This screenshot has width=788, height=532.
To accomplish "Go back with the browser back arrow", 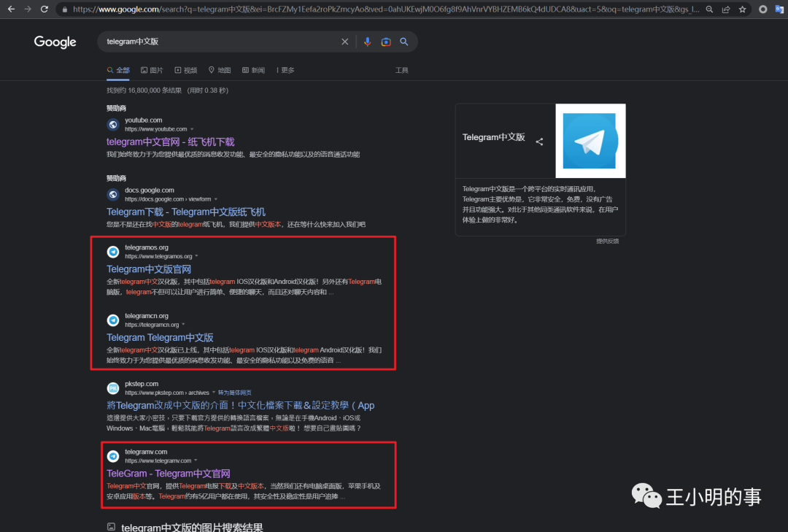I will pos(11,9).
